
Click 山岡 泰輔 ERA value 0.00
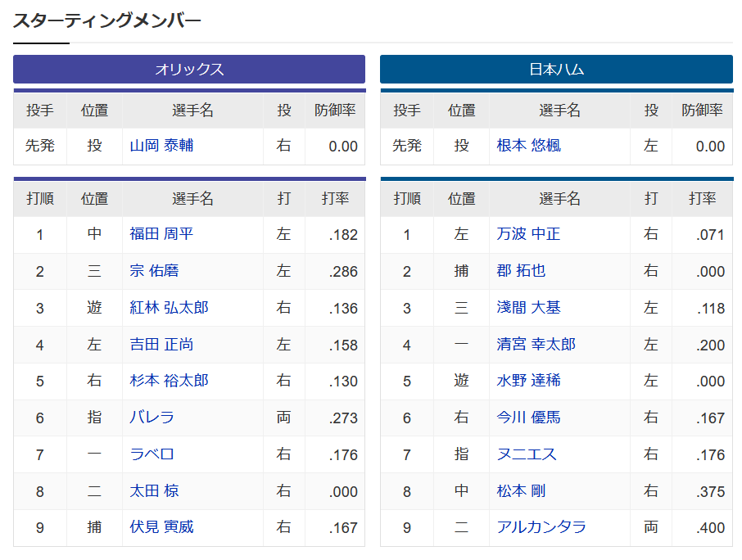click(343, 147)
